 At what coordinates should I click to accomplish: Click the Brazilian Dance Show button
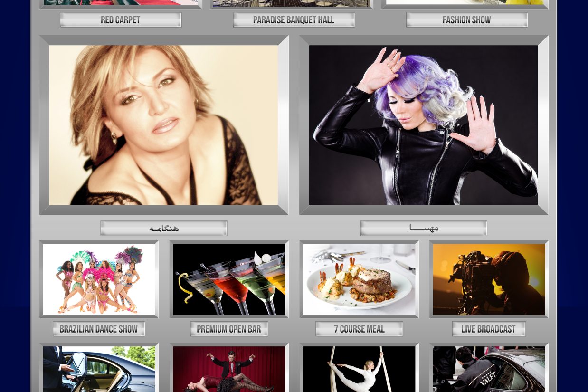(99, 329)
